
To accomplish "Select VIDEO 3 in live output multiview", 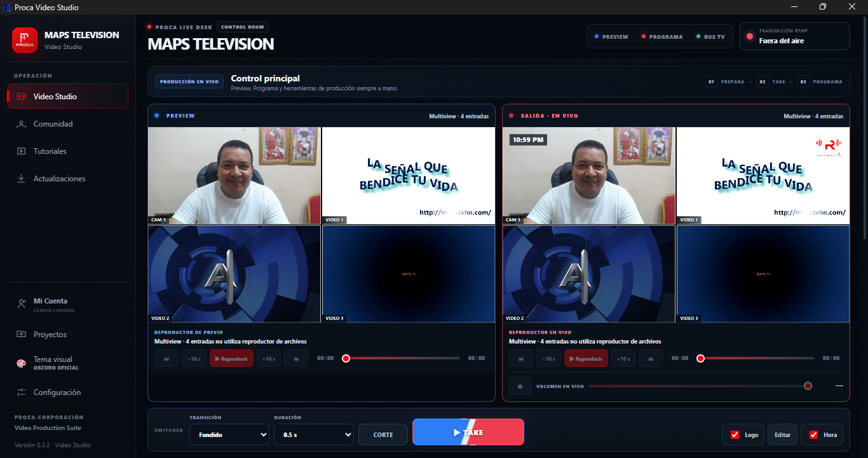I will (763, 274).
